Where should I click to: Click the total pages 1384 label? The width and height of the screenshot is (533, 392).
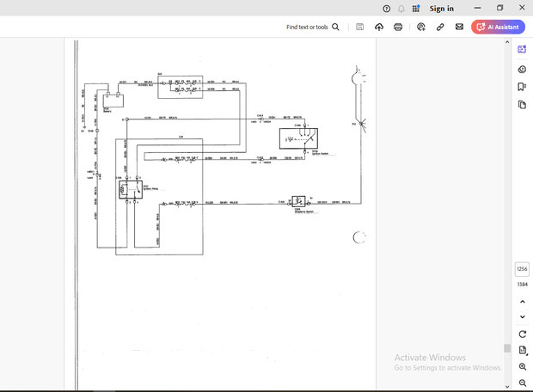coord(522,285)
